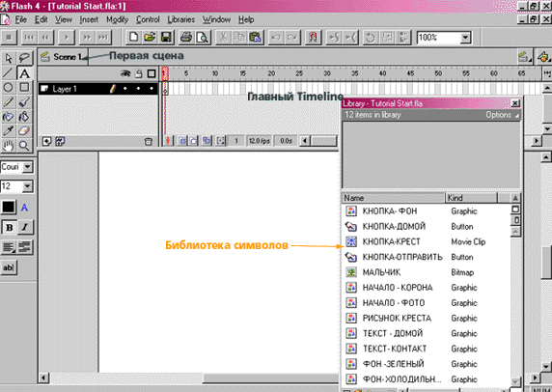Open font name dropdown showing Couri
This screenshot has height=392, width=552.
27,167
